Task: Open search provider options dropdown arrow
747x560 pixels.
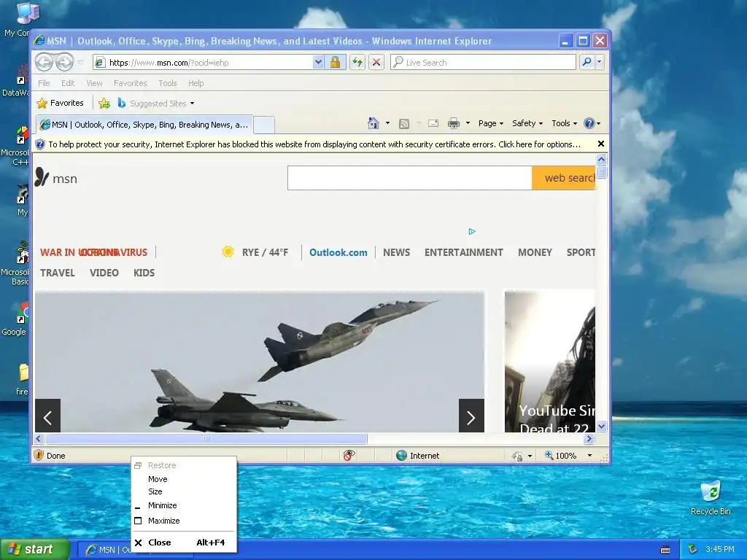Action: pos(600,63)
